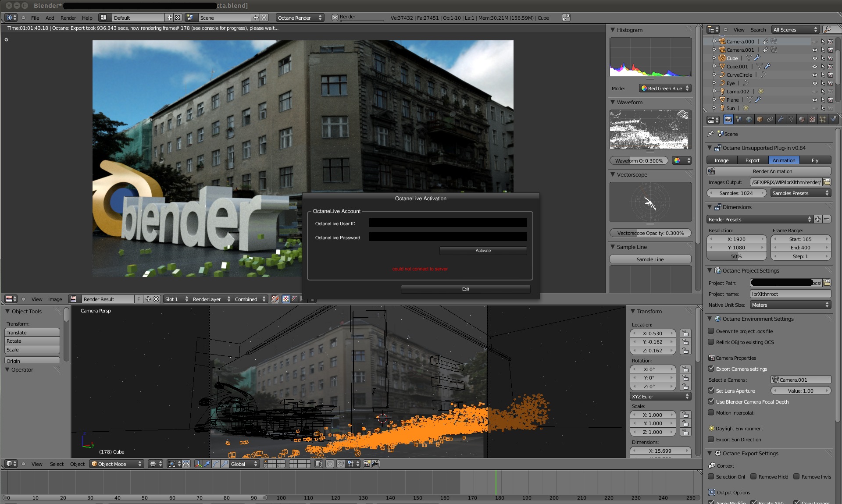Click the Images Output folder browse icon
Viewport: 842px width, 504px height.
click(x=827, y=182)
